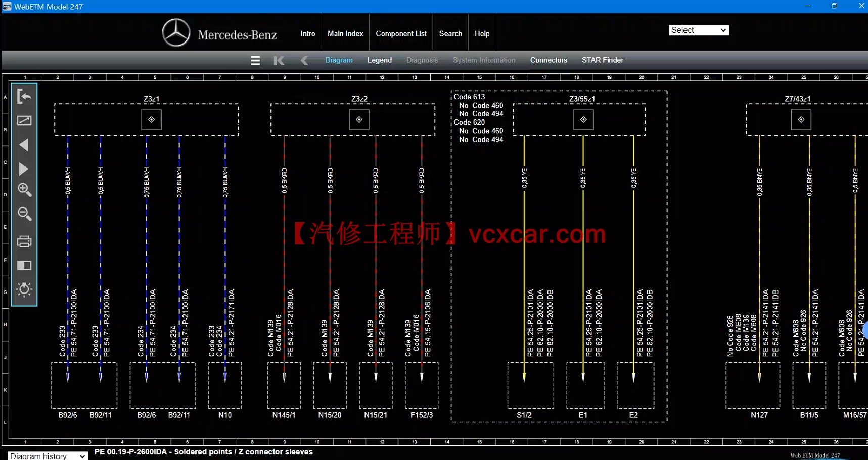This screenshot has width=868, height=460.
Task: Click the Z3z1 title label
Action: click(151, 99)
